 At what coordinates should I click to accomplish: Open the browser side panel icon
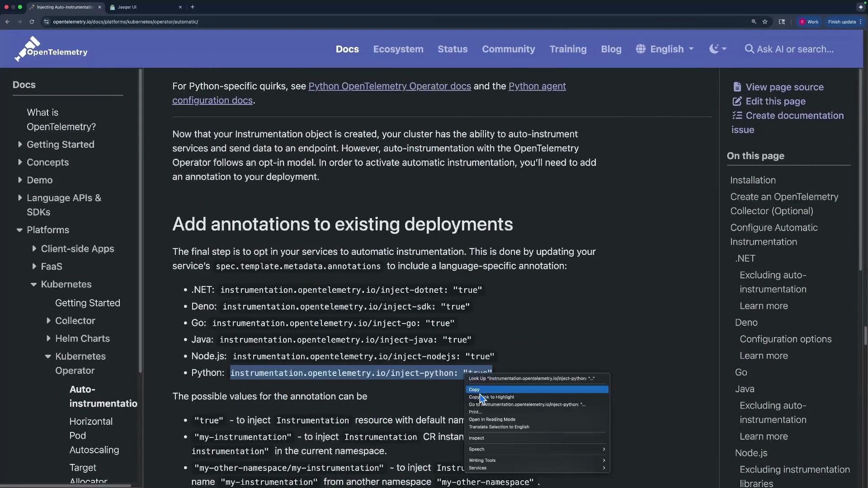pos(782,22)
